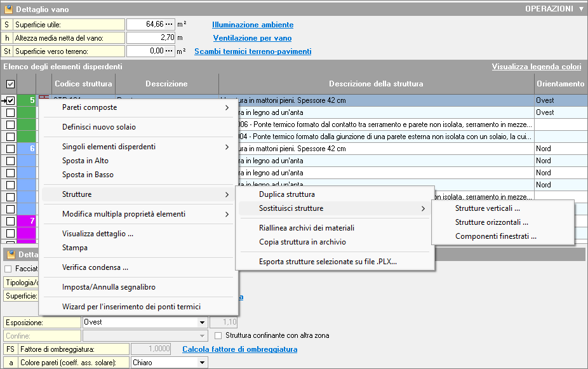Uncheck the checkbox of row 5
This screenshot has width=588, height=369.
tap(10, 100)
